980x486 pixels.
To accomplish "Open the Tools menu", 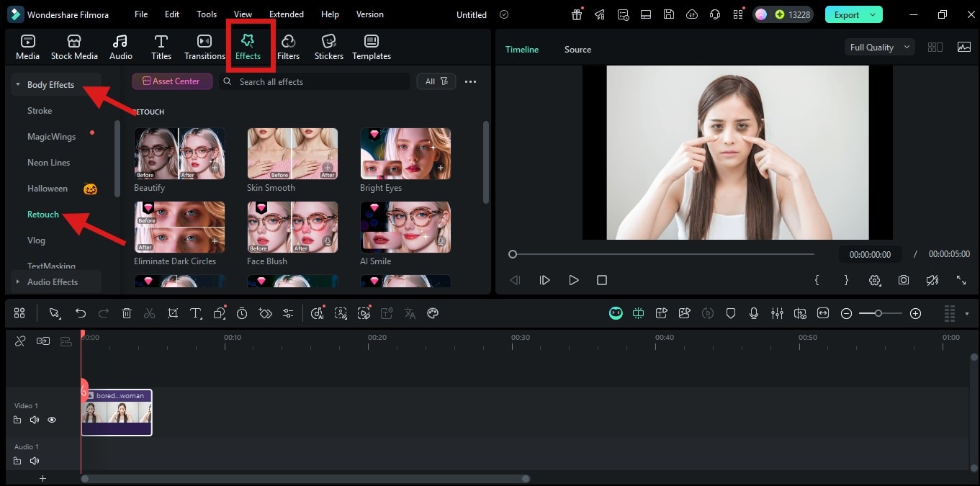I will pos(207,14).
